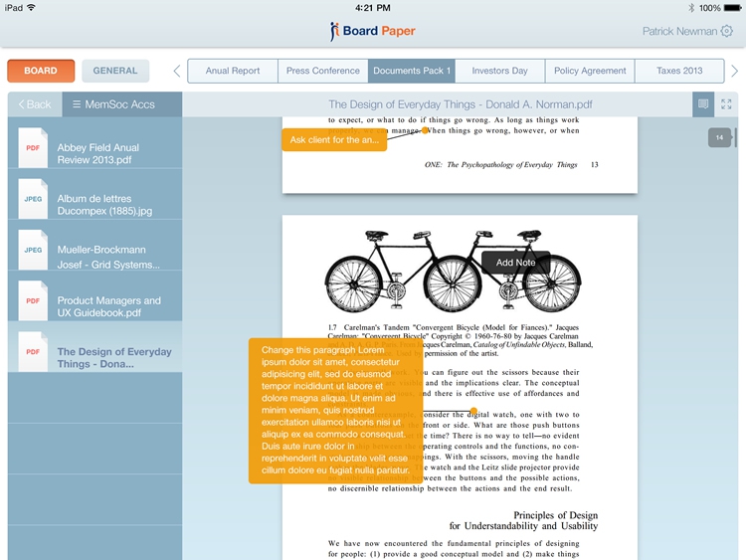Select the BOARD section button

point(41,71)
